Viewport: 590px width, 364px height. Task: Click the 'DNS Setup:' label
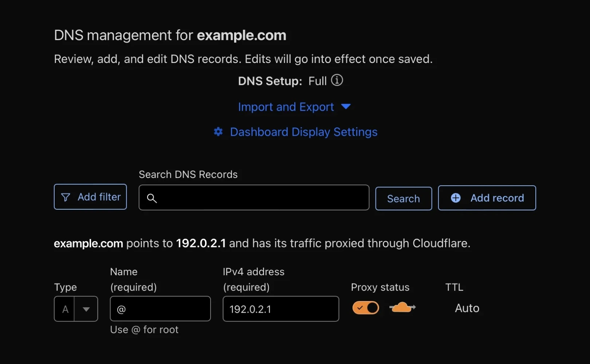pyautogui.click(x=270, y=81)
